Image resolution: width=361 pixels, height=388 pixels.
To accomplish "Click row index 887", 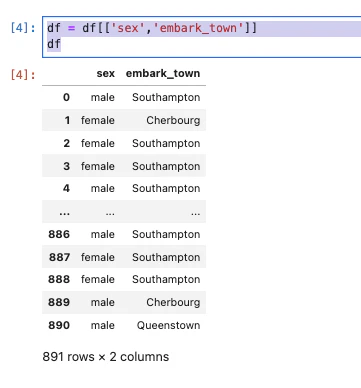I will 59,257.
